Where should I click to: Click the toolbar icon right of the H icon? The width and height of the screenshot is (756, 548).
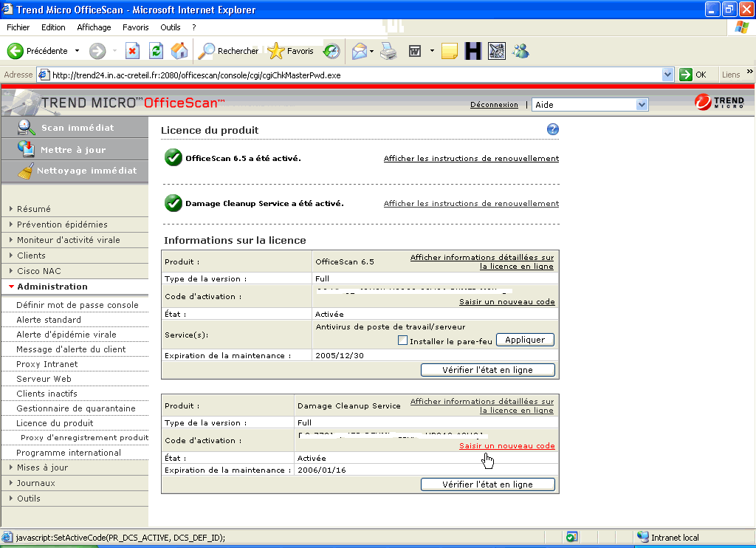tap(497, 51)
